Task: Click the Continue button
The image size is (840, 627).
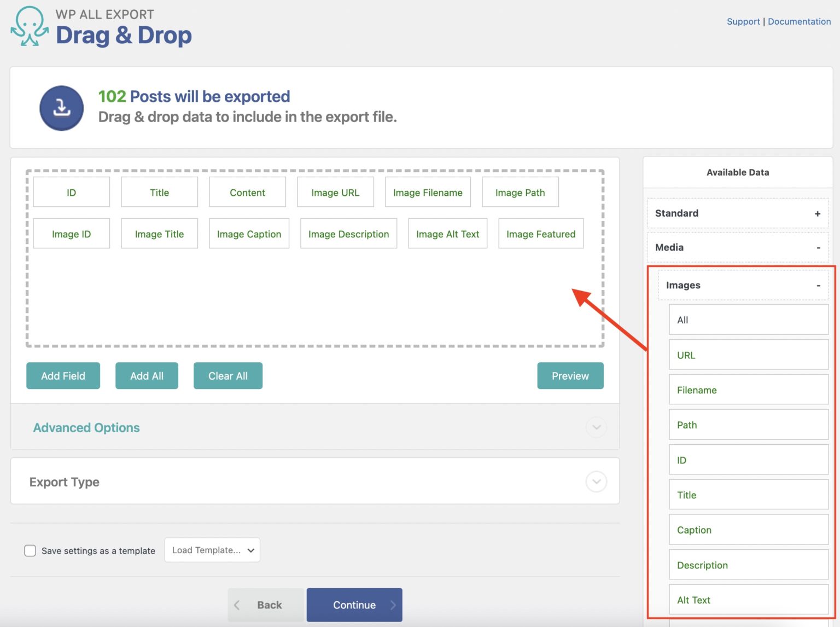Action: point(354,605)
